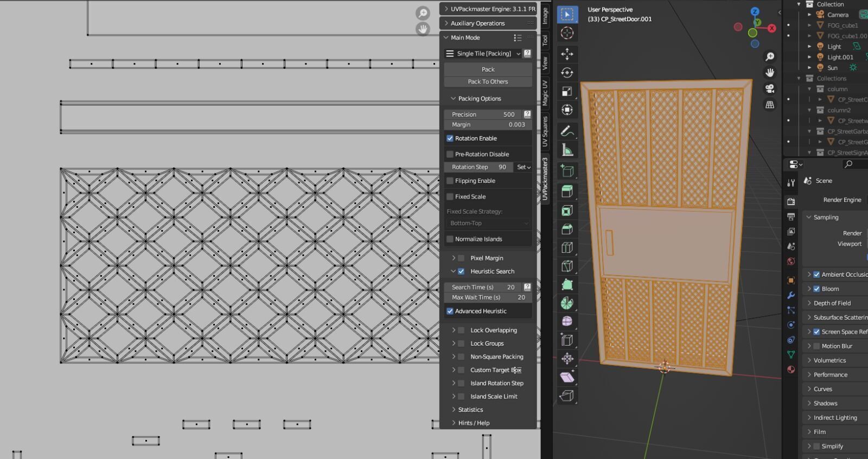Open the View sidebar tab

click(545, 63)
